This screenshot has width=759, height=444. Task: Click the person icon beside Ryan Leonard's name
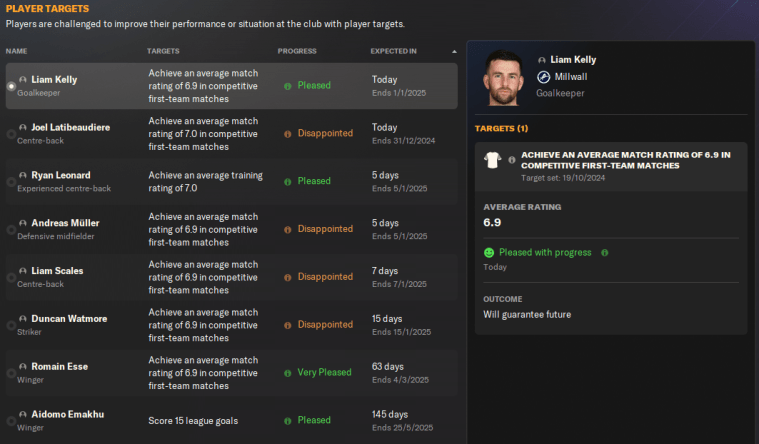[x=23, y=176]
